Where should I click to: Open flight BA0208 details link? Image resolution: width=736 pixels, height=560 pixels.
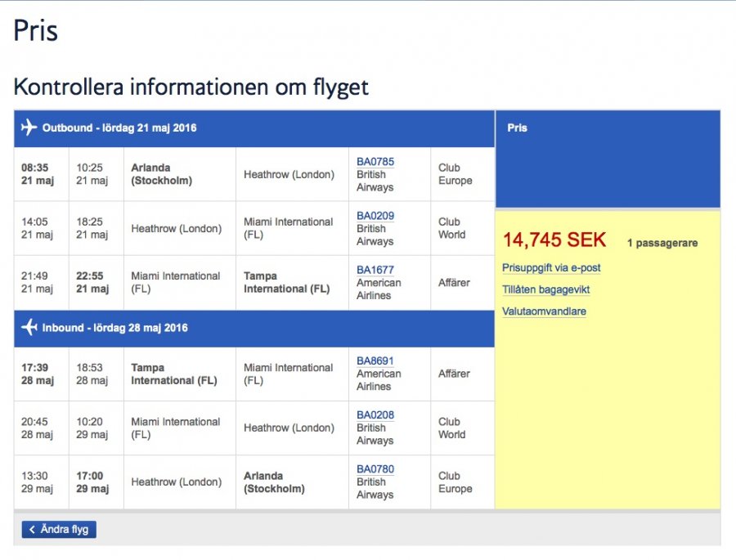point(375,415)
